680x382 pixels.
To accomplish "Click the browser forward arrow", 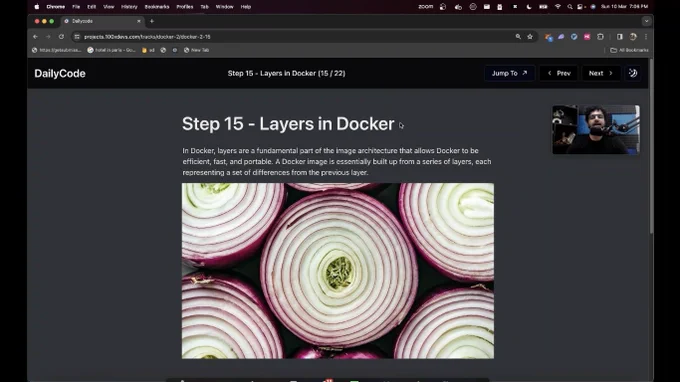I will point(48,37).
